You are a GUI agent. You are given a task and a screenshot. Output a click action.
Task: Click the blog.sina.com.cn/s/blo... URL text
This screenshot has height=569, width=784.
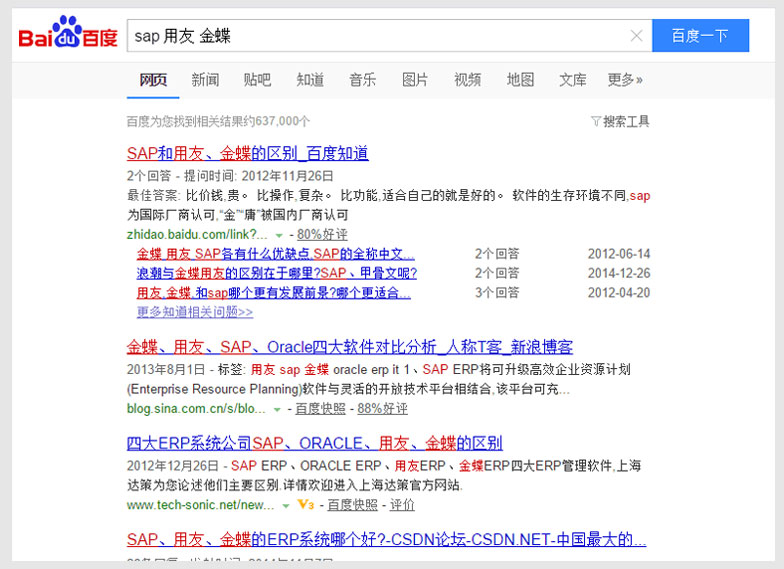coord(196,408)
